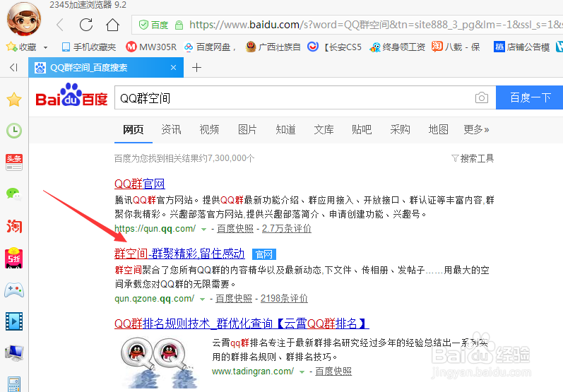Open the sidebar 头条 news icon
The width and height of the screenshot is (563, 392).
pos(14,162)
